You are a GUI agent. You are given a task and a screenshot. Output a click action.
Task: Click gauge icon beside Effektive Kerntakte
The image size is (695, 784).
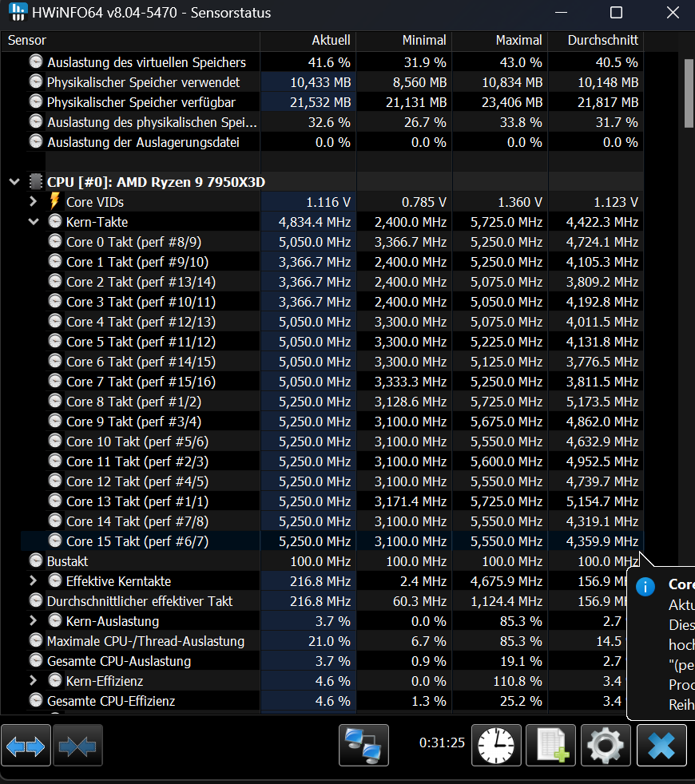54,580
